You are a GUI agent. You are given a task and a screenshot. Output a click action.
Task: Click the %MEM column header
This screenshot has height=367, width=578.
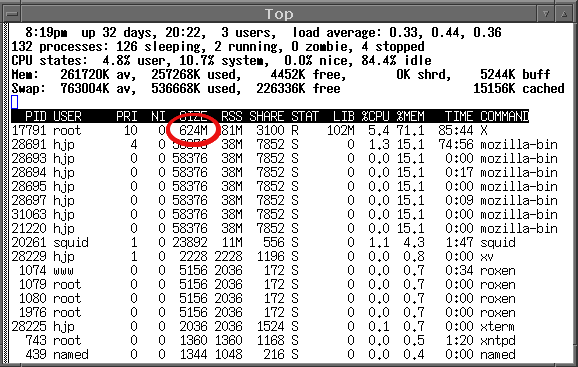[410, 116]
